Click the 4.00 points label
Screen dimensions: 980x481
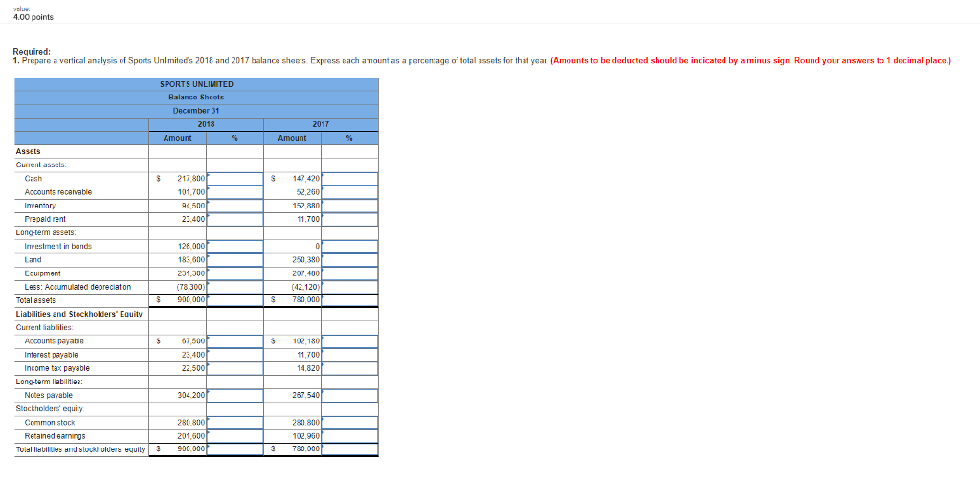tap(33, 17)
